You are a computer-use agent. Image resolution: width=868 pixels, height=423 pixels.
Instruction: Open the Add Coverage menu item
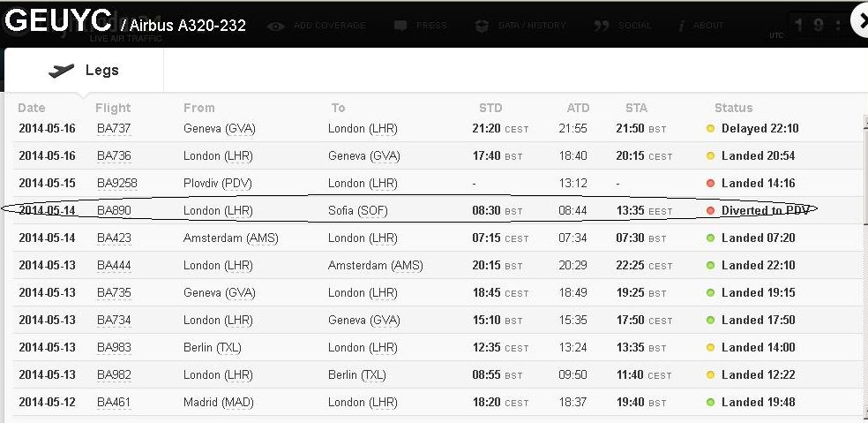(x=329, y=26)
